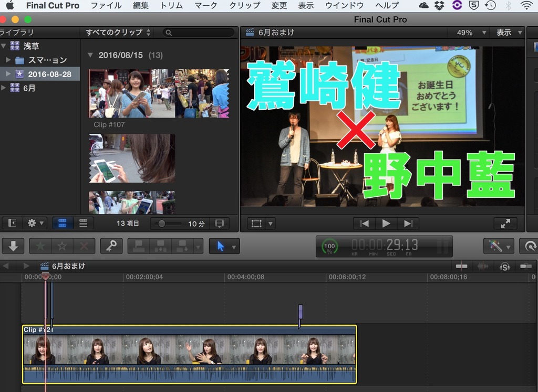Viewport: 538px width, 392px height.
Task: Open the 49% viewer zoom menu
Action: [471, 33]
